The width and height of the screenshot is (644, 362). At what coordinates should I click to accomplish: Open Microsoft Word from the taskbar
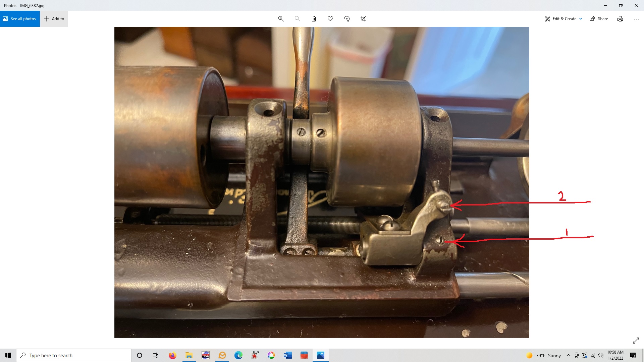pyautogui.click(x=287, y=355)
